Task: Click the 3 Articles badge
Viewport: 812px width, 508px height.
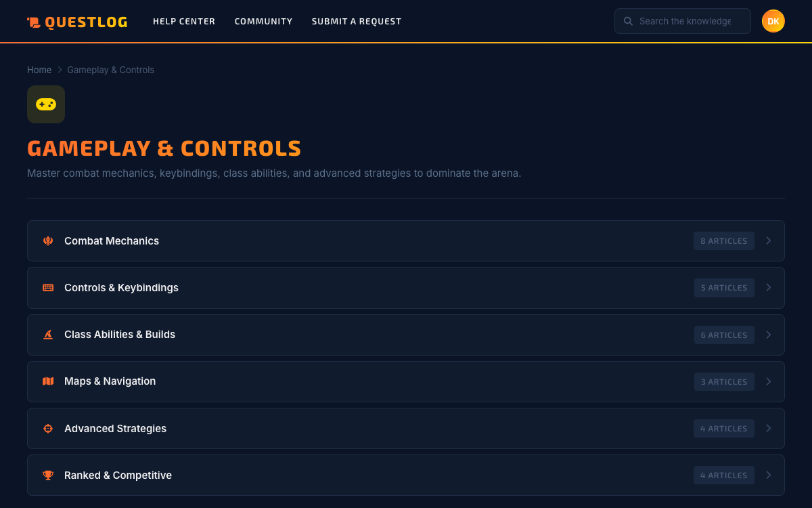Action: coord(724,381)
